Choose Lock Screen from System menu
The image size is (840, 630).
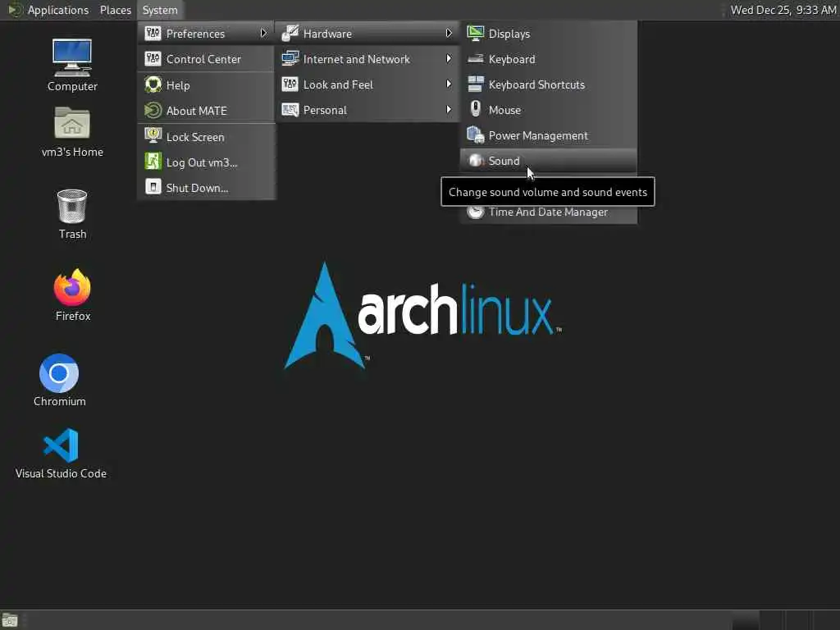(x=206, y=137)
